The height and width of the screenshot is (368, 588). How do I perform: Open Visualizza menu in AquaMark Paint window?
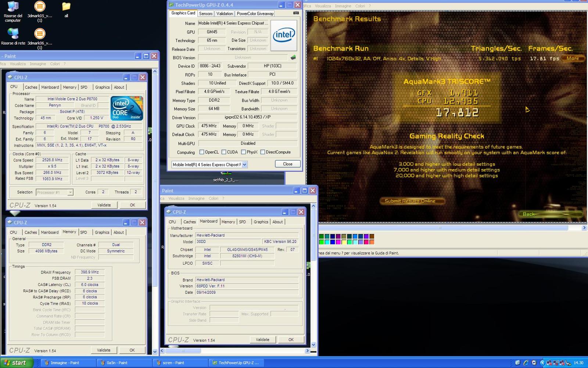point(323,6)
